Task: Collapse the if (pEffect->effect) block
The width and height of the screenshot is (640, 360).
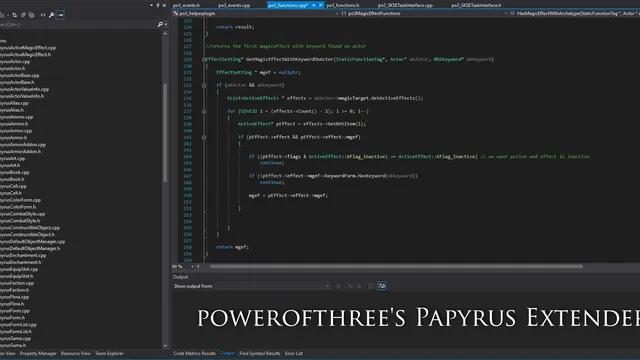Action: (204, 137)
